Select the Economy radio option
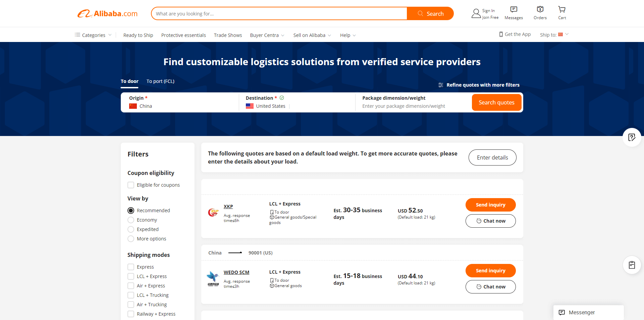Viewport: 644px width, 320px height. pyautogui.click(x=131, y=220)
